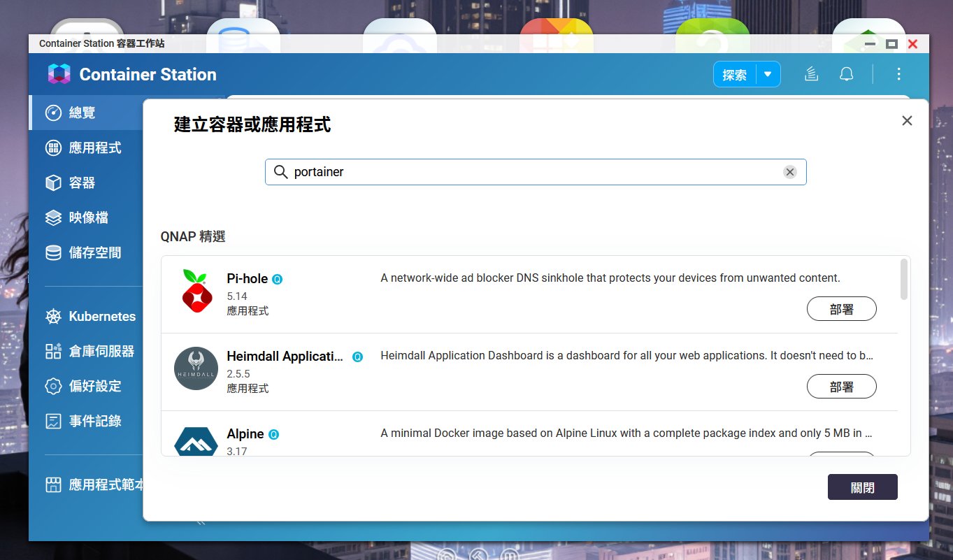Viewport: 953px width, 560px height.
Task: Click the QNAP verified badge next to Pi-hole
Action: 278,279
